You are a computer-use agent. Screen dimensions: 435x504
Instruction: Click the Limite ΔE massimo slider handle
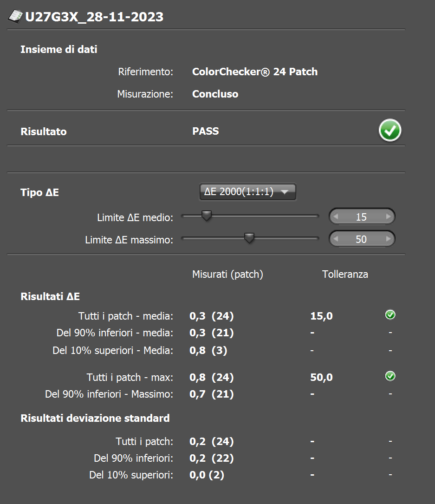coord(249,238)
